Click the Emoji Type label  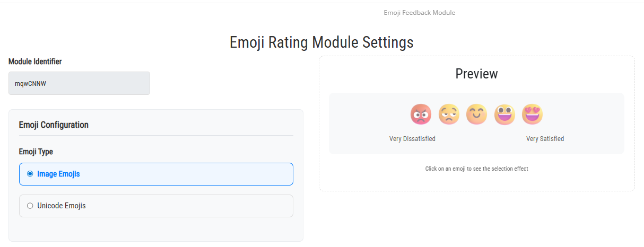[x=36, y=152]
